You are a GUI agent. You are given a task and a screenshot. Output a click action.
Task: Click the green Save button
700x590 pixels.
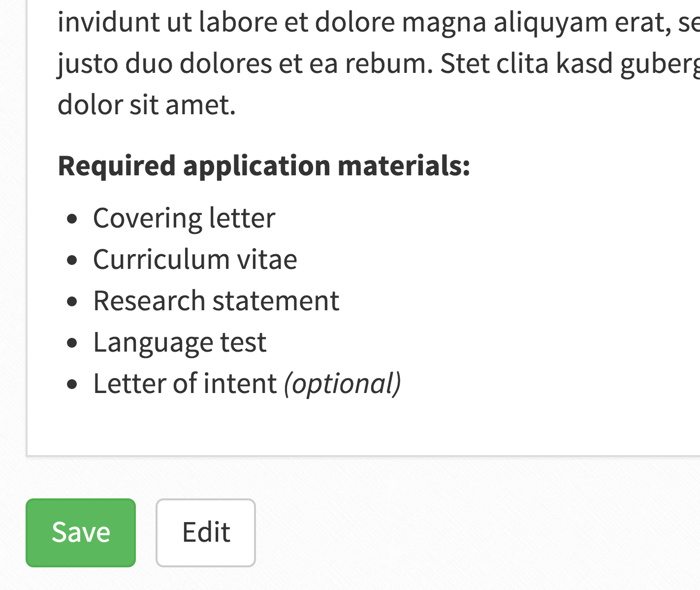[81, 532]
